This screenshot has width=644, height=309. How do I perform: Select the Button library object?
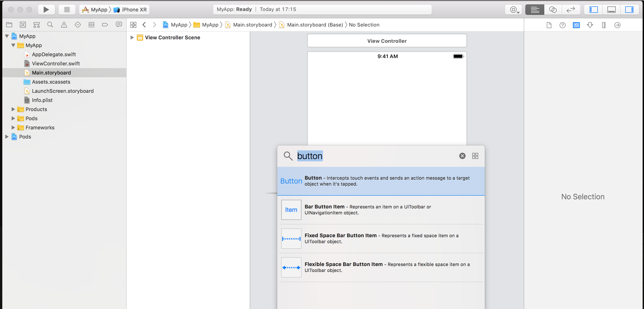click(381, 181)
